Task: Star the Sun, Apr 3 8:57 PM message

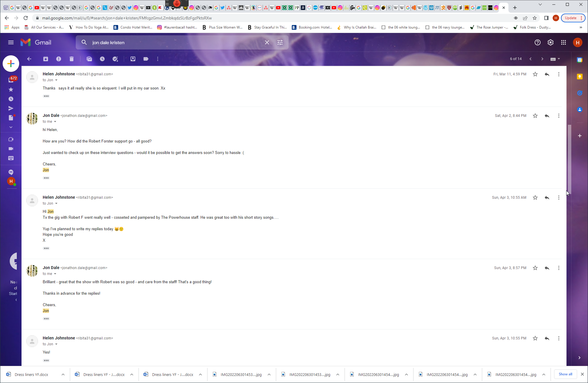Action: 535,268
